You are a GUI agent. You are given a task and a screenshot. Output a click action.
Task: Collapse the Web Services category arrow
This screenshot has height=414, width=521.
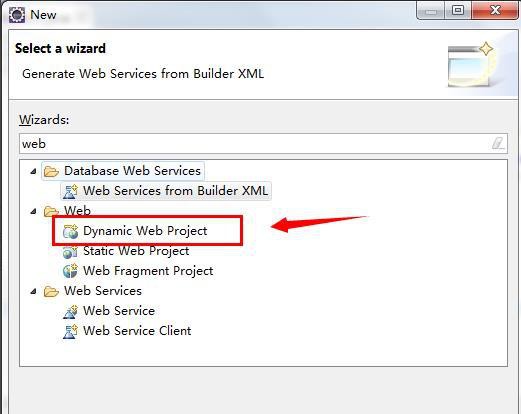point(33,291)
